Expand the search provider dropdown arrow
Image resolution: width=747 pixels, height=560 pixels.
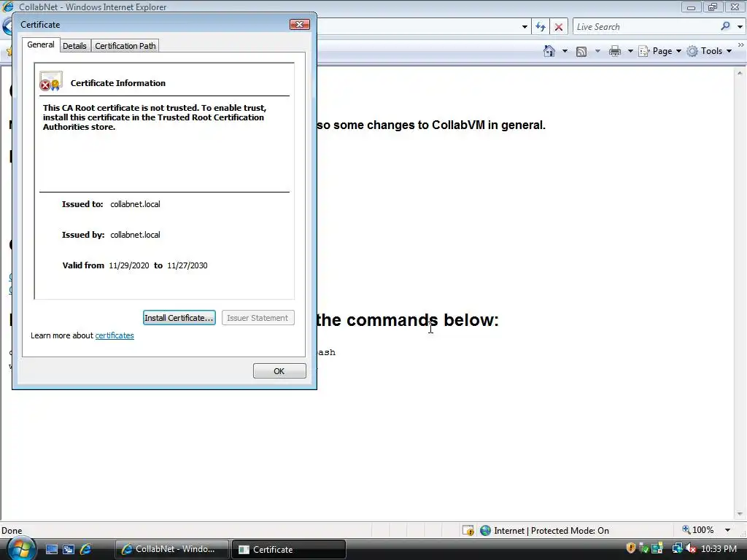pyautogui.click(x=740, y=27)
